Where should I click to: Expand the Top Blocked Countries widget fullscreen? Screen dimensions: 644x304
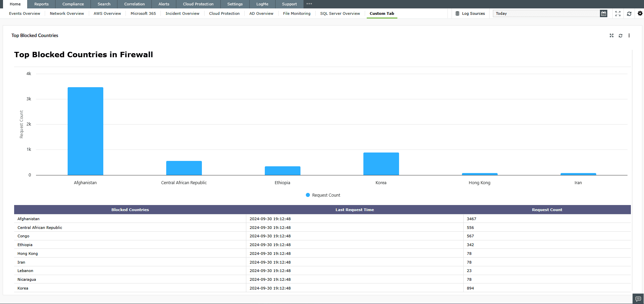coord(611,35)
